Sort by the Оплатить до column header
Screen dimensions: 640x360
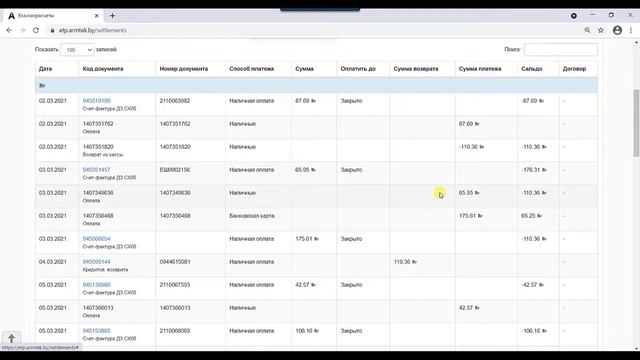[x=358, y=69]
